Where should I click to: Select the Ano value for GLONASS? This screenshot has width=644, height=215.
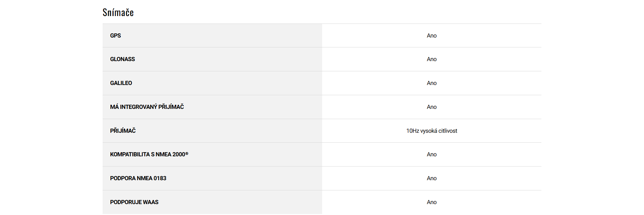click(432, 59)
